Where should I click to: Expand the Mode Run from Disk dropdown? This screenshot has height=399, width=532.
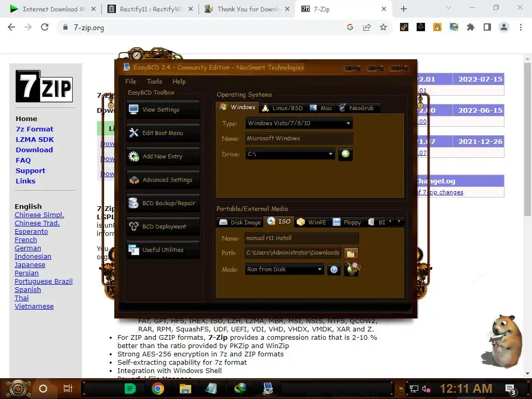point(320,270)
